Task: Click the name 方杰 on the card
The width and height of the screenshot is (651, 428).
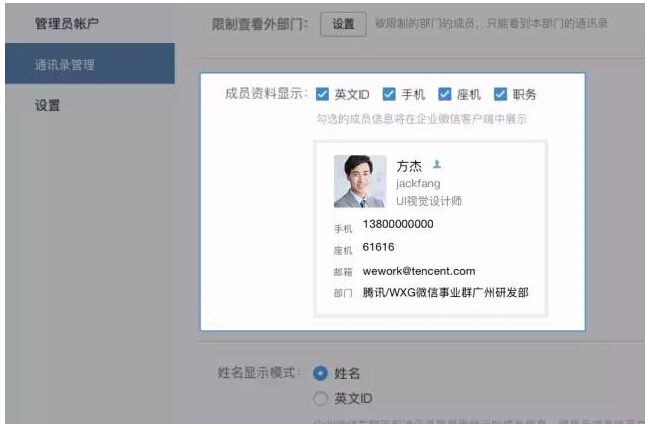Action: pos(410,166)
